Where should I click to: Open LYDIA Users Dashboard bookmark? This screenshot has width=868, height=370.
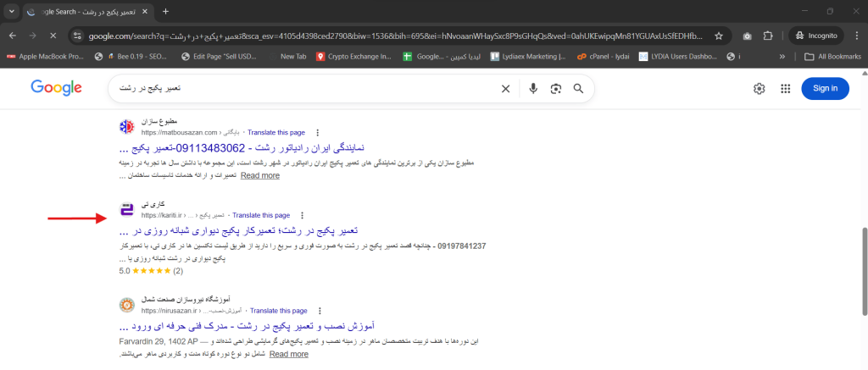click(x=678, y=57)
